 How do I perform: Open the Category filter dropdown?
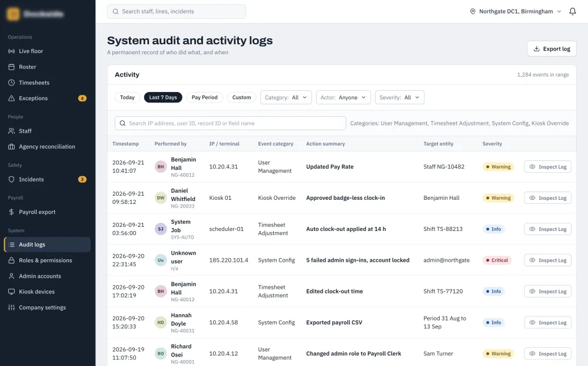[x=285, y=98]
